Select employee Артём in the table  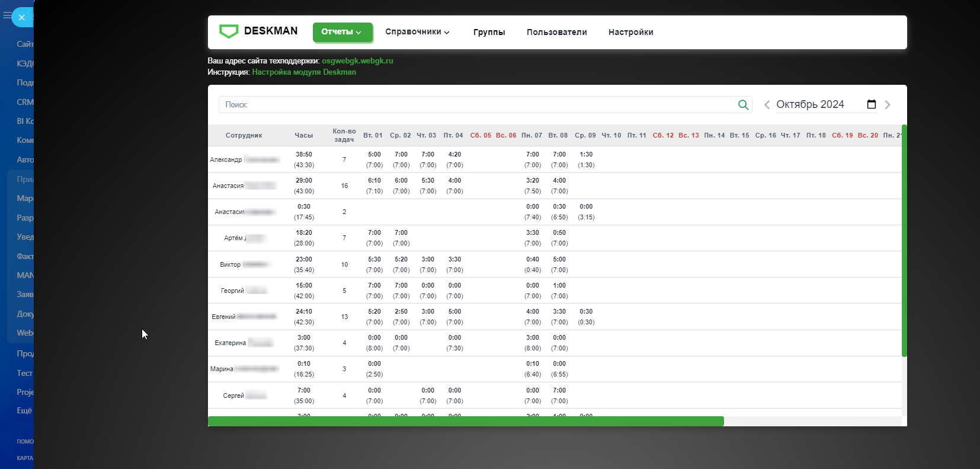[x=244, y=238]
